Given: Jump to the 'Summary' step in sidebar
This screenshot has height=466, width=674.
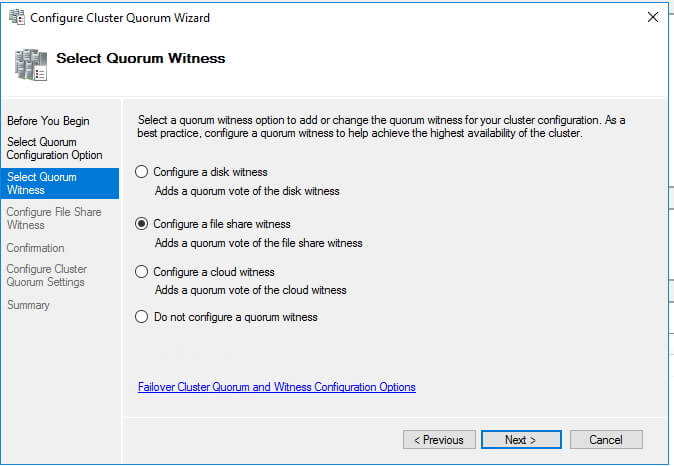Looking at the screenshot, I should 28,305.
